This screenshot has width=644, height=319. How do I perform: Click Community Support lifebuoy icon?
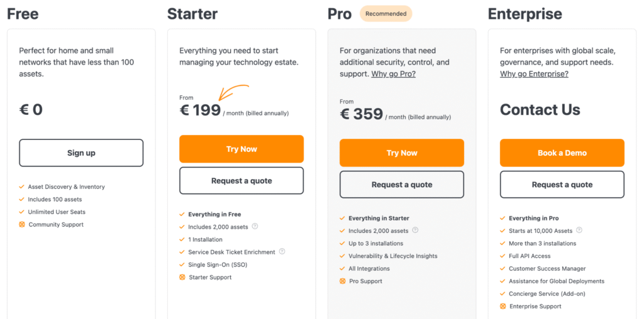click(22, 225)
